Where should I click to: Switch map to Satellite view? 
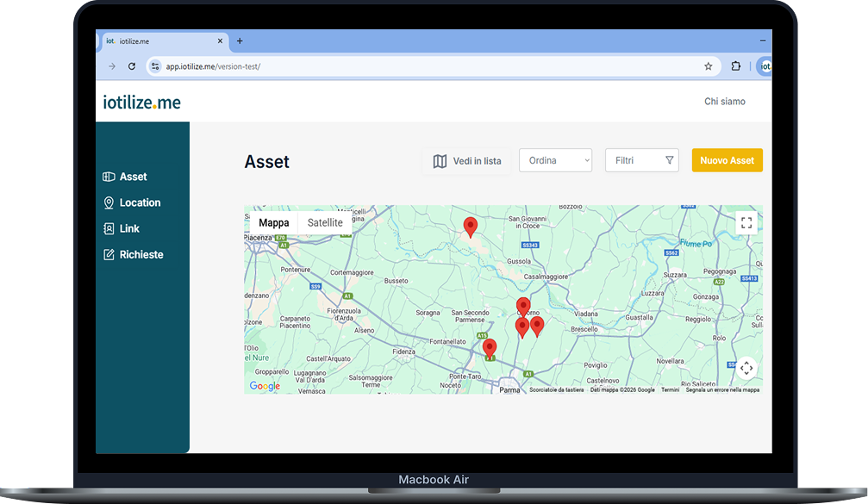(325, 222)
